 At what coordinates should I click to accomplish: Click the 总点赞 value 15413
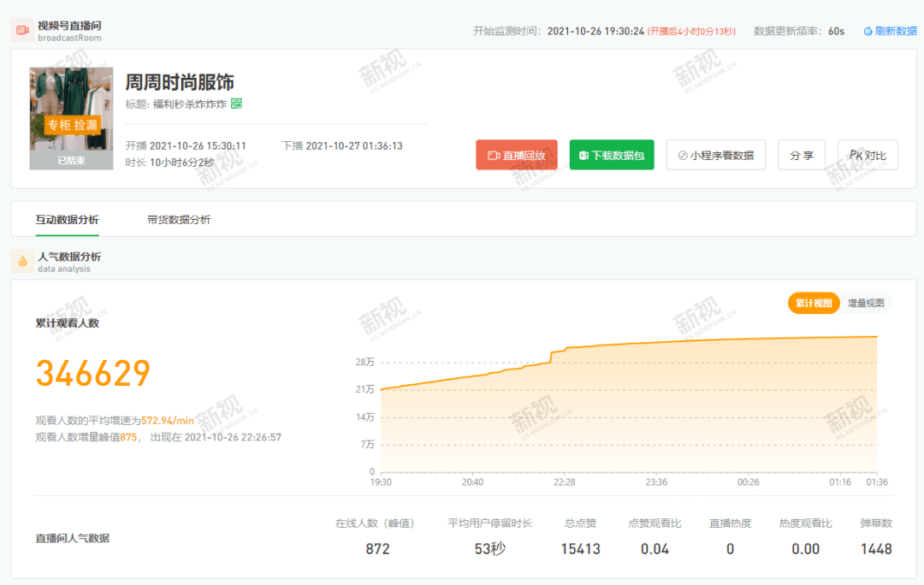coord(581,549)
